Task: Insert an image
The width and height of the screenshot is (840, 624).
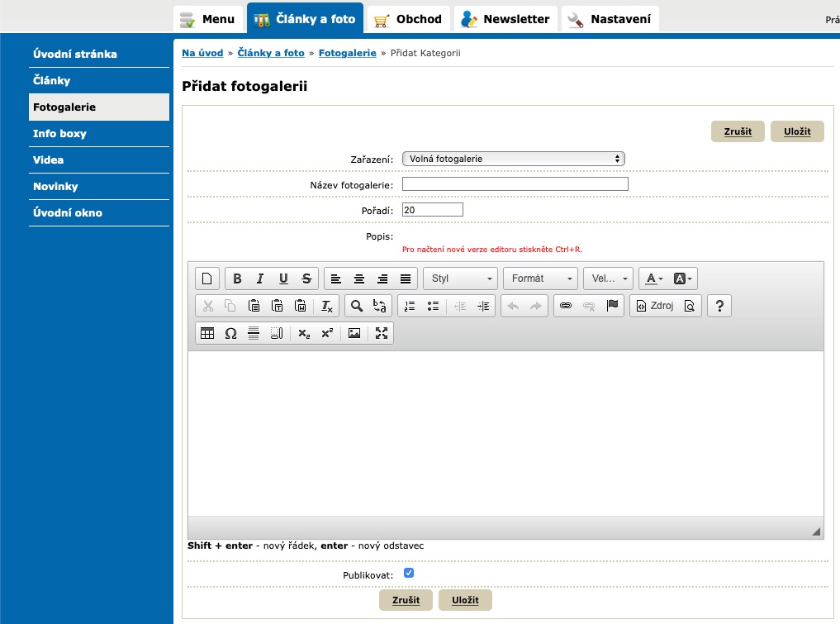Action: tap(354, 333)
